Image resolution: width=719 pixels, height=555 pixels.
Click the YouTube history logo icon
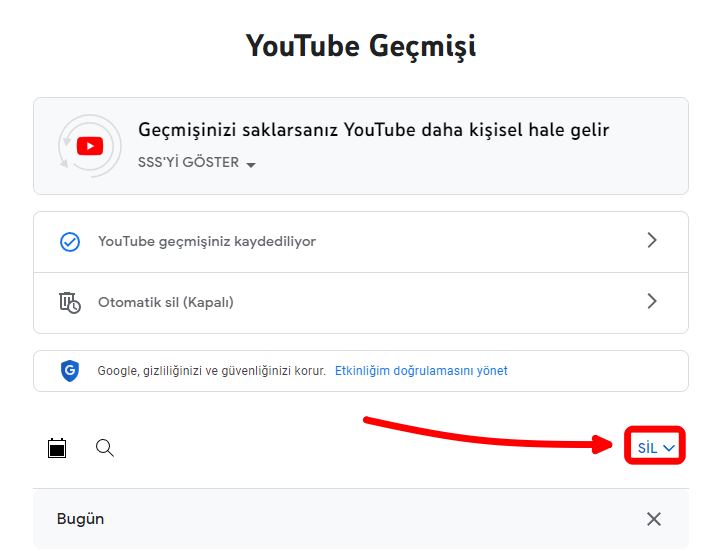tap(89, 146)
